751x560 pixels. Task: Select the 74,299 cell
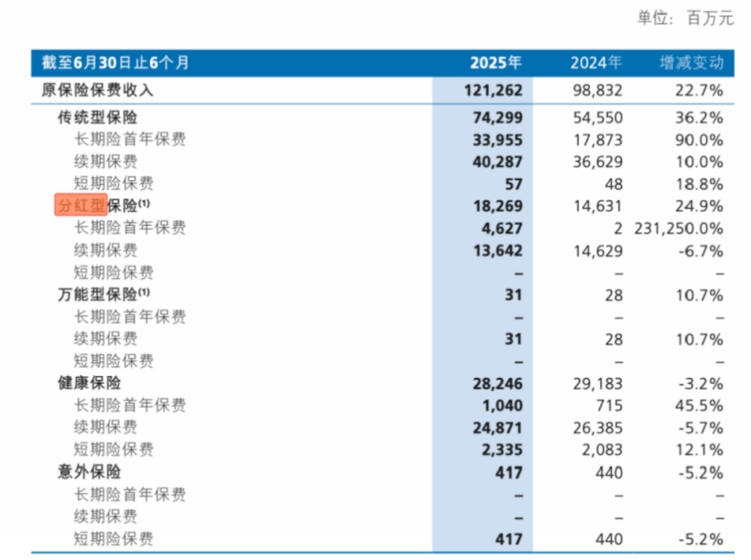pyautogui.click(x=497, y=117)
